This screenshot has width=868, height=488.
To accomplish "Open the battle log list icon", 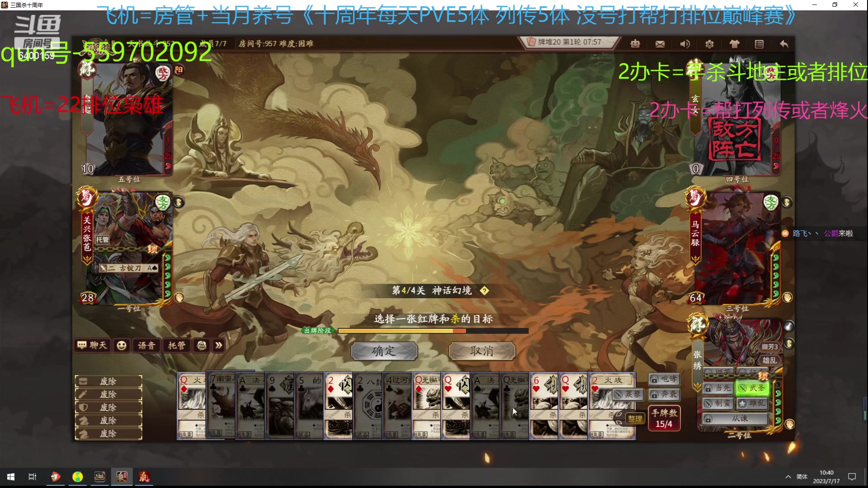I will coord(759,44).
